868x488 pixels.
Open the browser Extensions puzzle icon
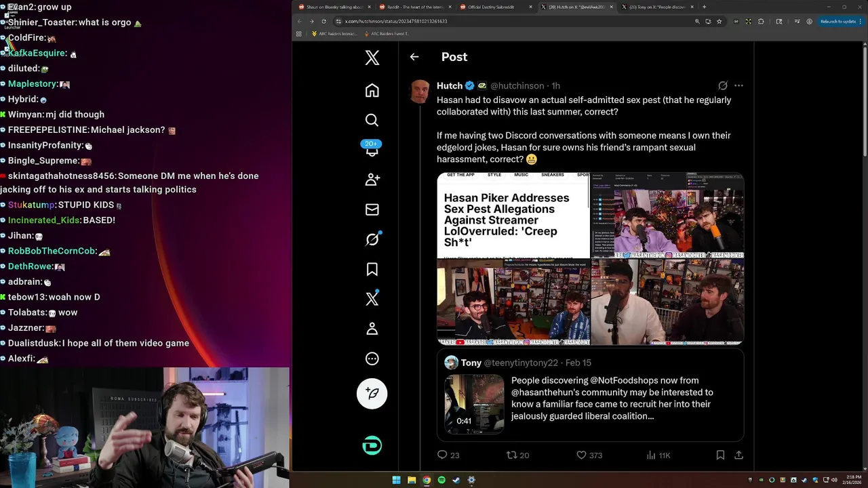click(761, 21)
